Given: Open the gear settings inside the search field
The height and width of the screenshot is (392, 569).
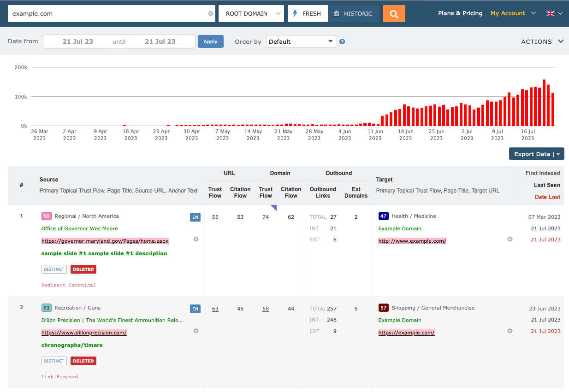Looking at the screenshot, I should (210, 13).
